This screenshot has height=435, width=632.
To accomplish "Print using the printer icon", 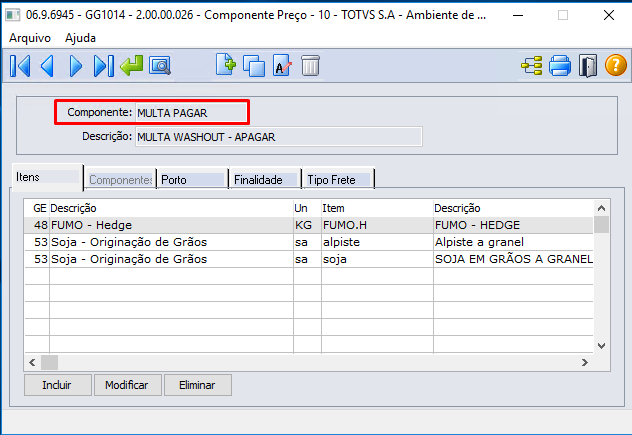I will (x=560, y=66).
